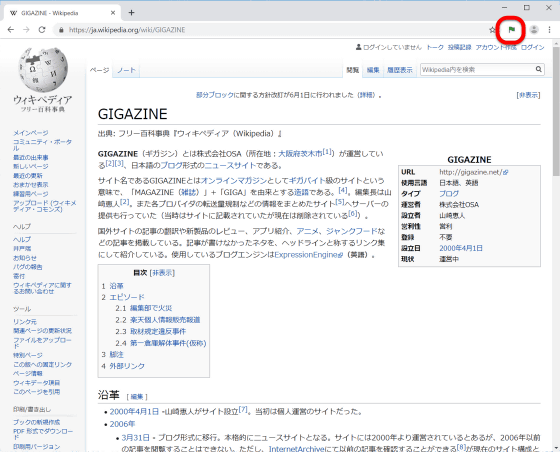Open 寄付 in the sidebar
Image resolution: width=560 pixels, height=452 pixels.
coord(19,276)
